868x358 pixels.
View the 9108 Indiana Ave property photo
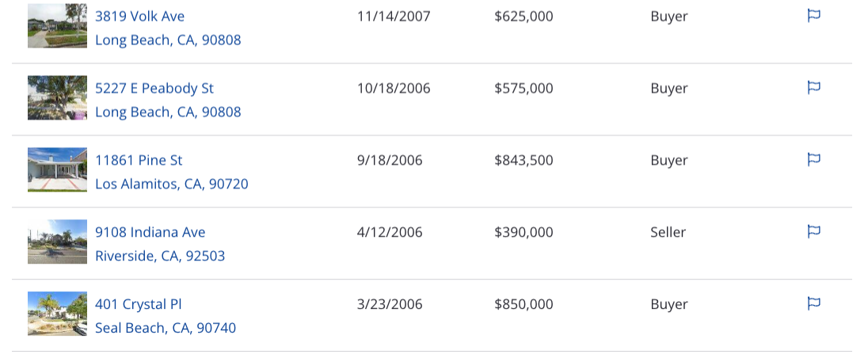point(58,242)
